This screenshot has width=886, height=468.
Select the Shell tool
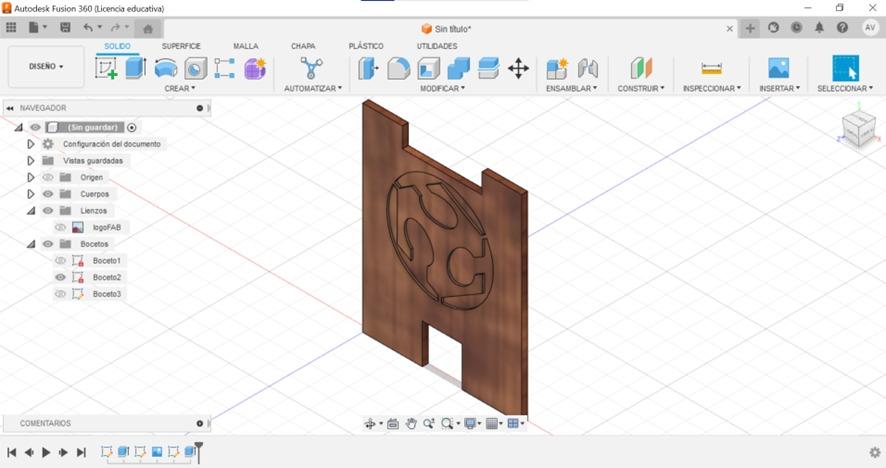(428, 68)
